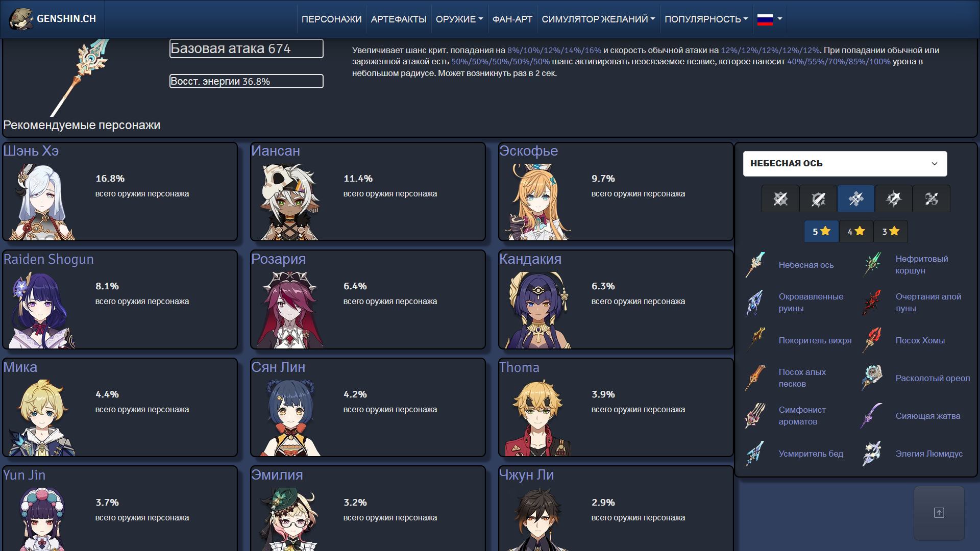980x551 pixels.
Task: Click Raiden Shogun character portrait
Action: [42, 310]
